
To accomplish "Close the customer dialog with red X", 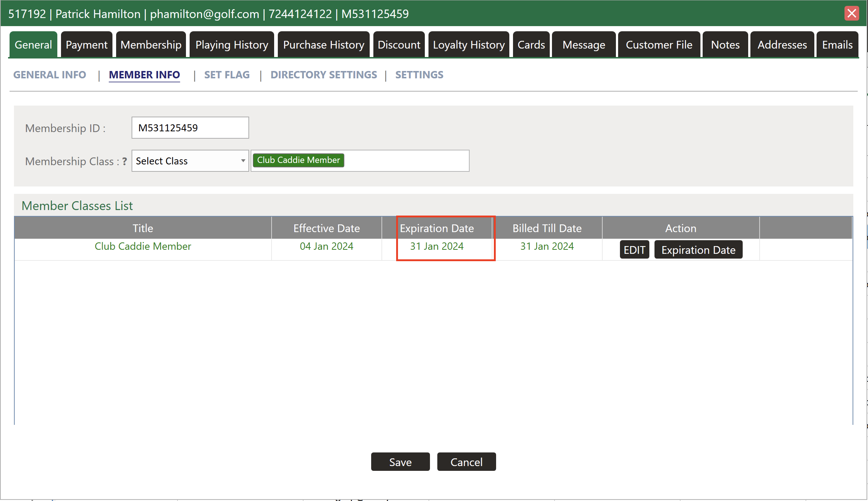I will (851, 14).
